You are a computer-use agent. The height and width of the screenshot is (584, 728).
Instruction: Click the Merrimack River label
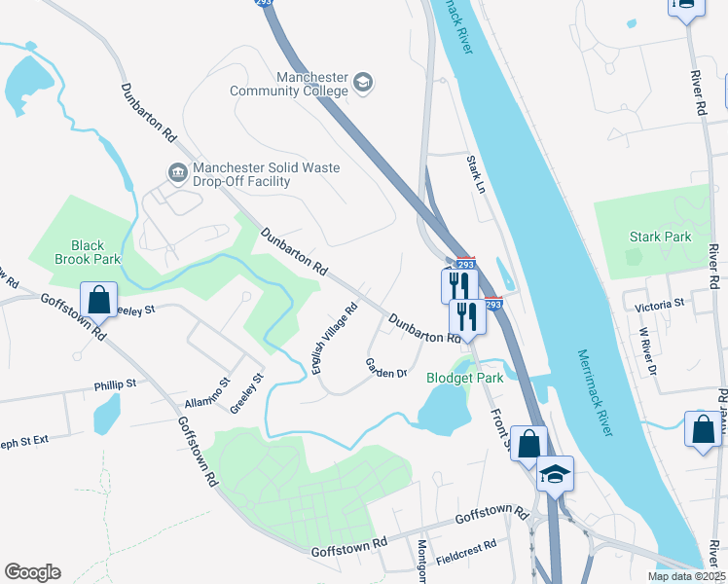coord(596,392)
